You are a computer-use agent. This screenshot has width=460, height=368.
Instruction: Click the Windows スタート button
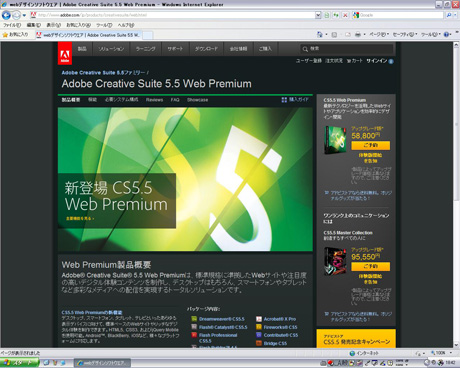click(19, 363)
